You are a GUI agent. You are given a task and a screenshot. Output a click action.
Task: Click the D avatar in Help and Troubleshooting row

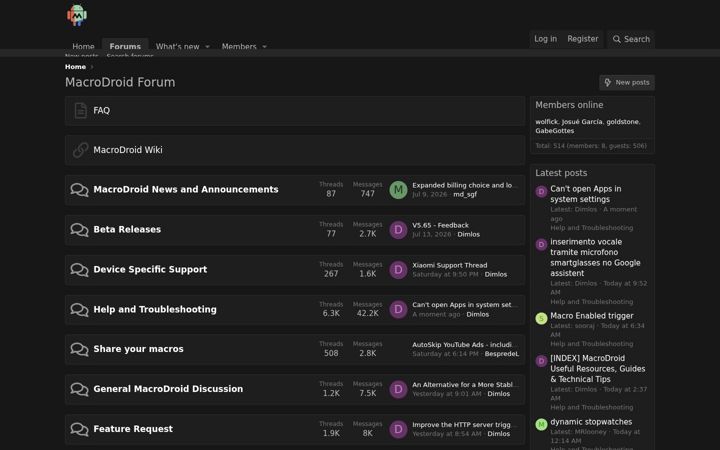pyautogui.click(x=398, y=309)
